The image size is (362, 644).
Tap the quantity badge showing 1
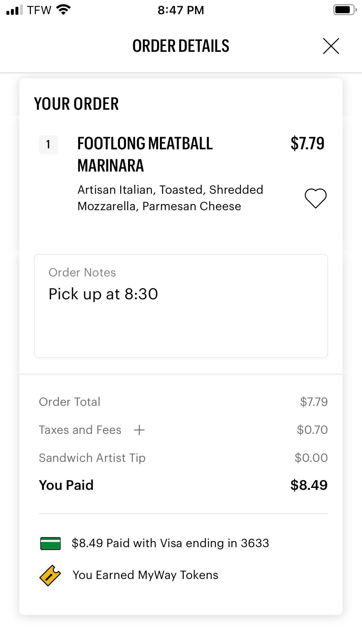coord(48,145)
